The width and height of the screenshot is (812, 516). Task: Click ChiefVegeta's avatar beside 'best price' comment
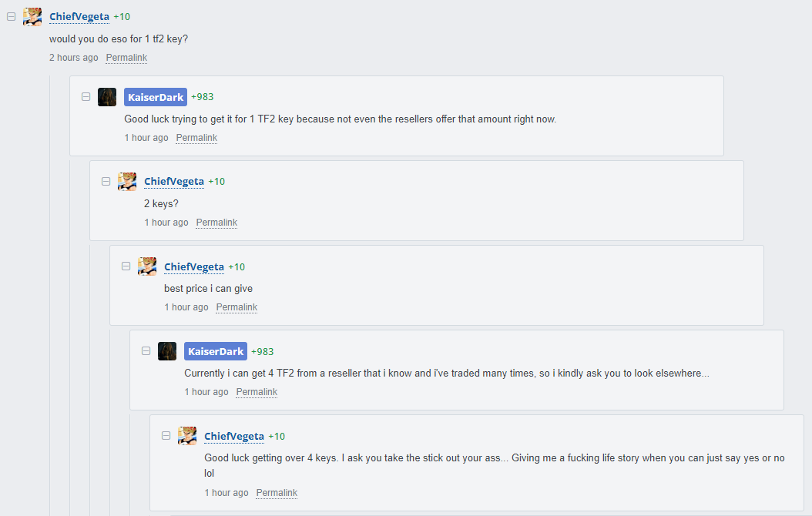point(147,266)
